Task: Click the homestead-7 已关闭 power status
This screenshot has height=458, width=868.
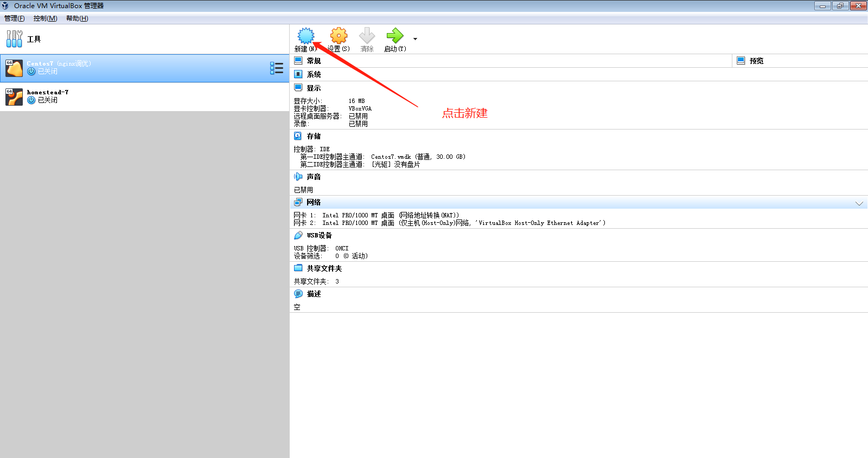Action: (x=42, y=100)
